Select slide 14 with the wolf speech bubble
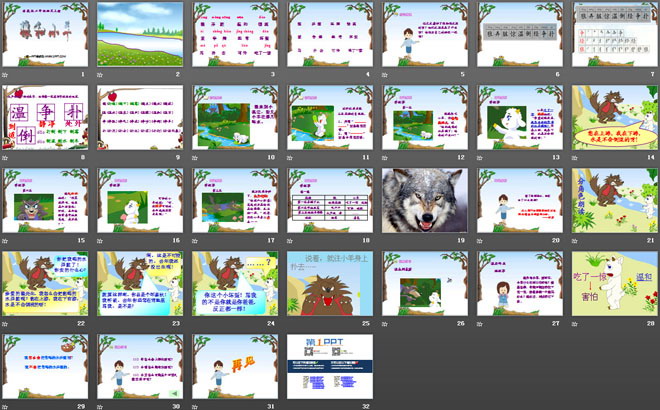 click(615, 117)
